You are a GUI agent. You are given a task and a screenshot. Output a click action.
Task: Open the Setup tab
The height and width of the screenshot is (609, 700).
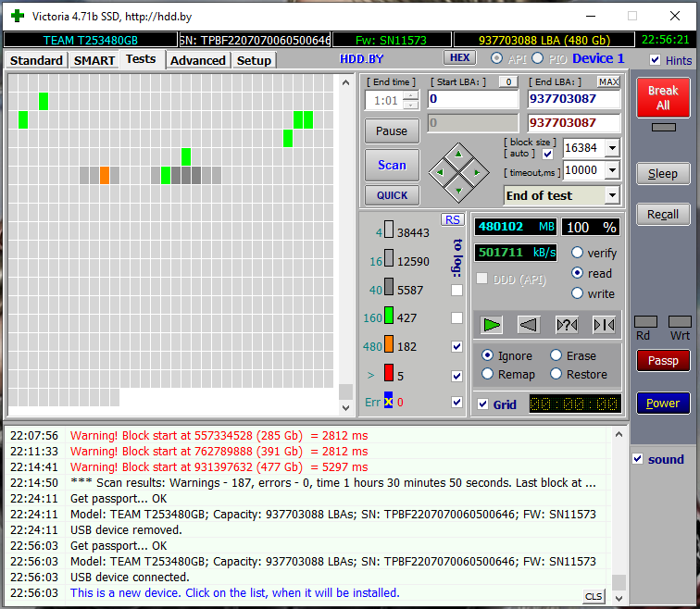[x=254, y=60]
